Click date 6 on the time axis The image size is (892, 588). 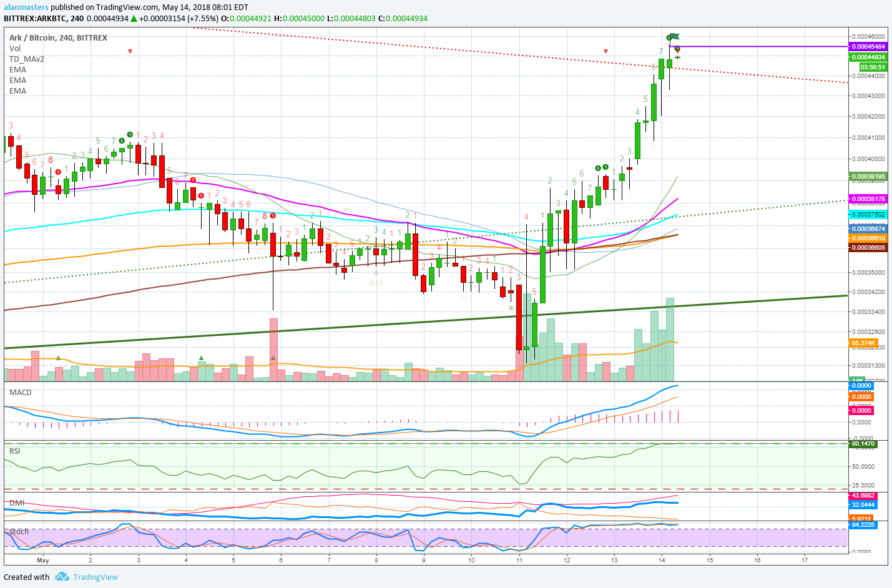click(x=281, y=560)
